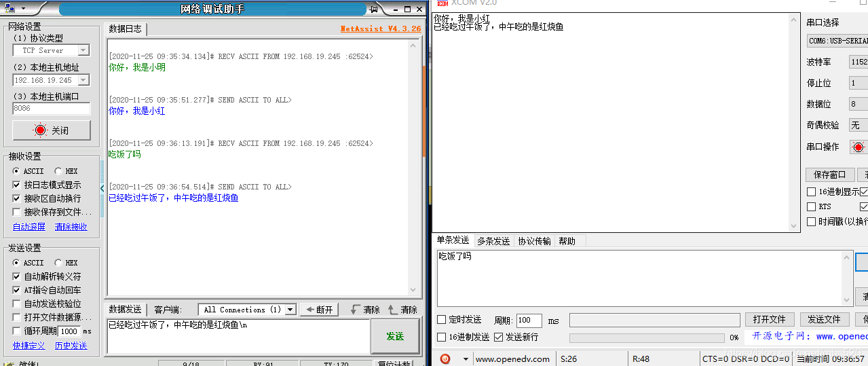Click the 自动滚屏 link
Viewport: 868px width, 366px height.
tap(29, 227)
